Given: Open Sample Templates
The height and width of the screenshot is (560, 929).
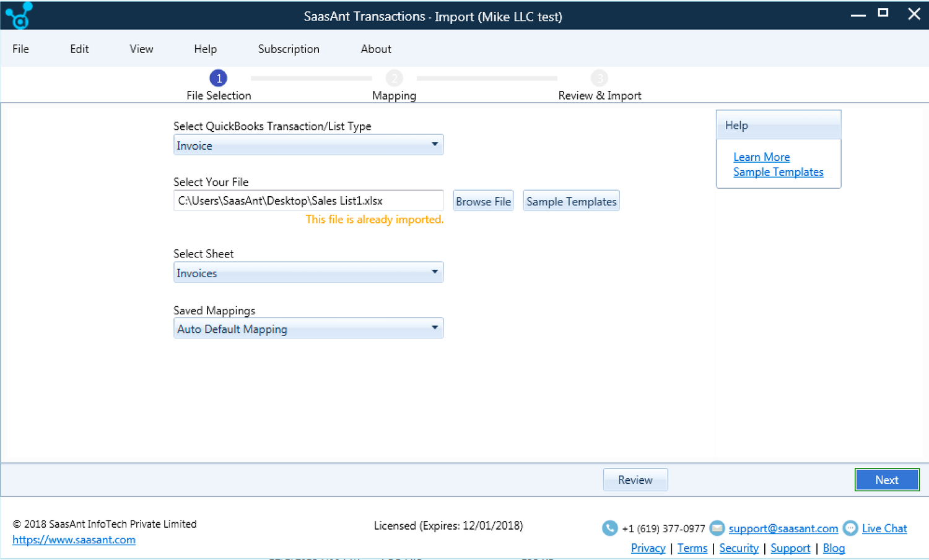Looking at the screenshot, I should pos(571,200).
